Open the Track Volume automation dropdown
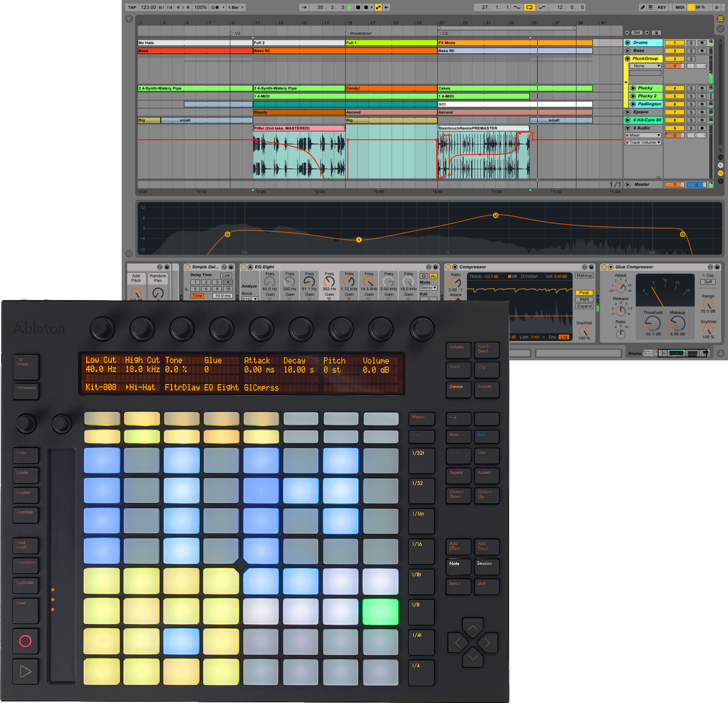The image size is (728, 703). pos(643,143)
